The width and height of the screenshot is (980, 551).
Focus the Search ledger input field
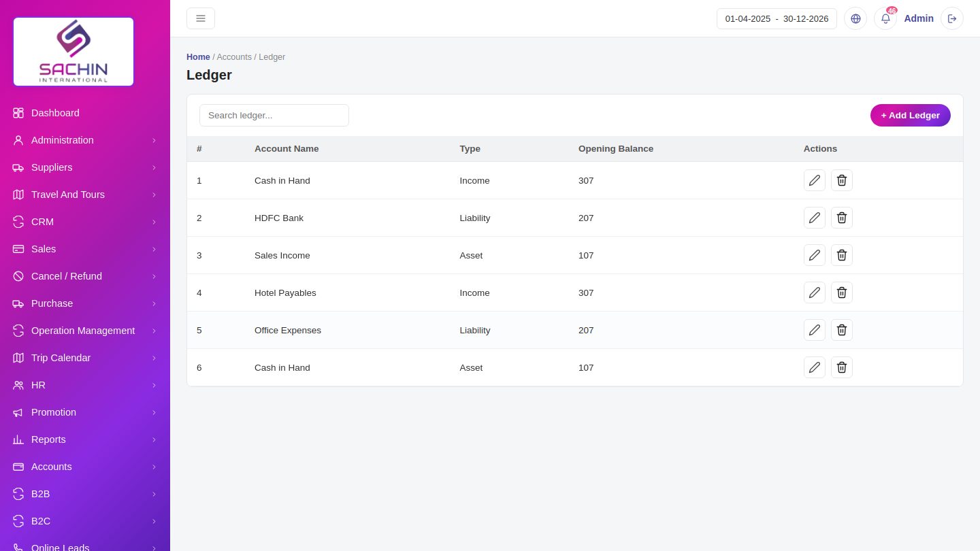[x=274, y=115]
